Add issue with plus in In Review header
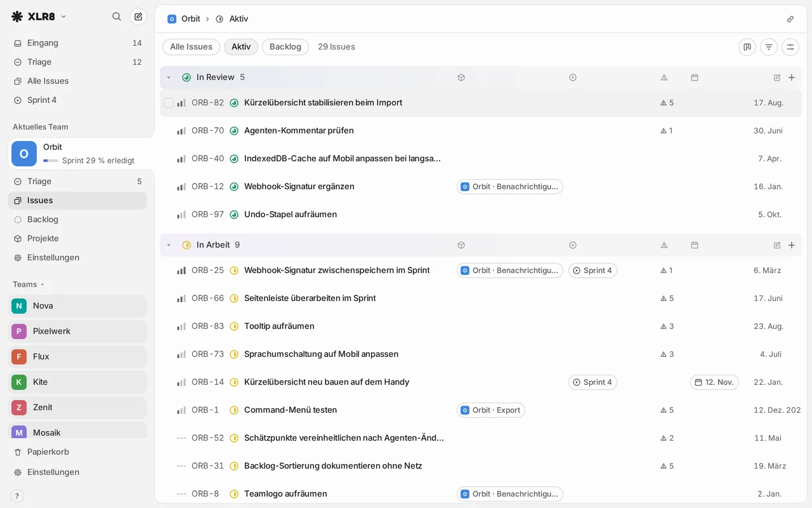The image size is (812, 508). (792, 77)
